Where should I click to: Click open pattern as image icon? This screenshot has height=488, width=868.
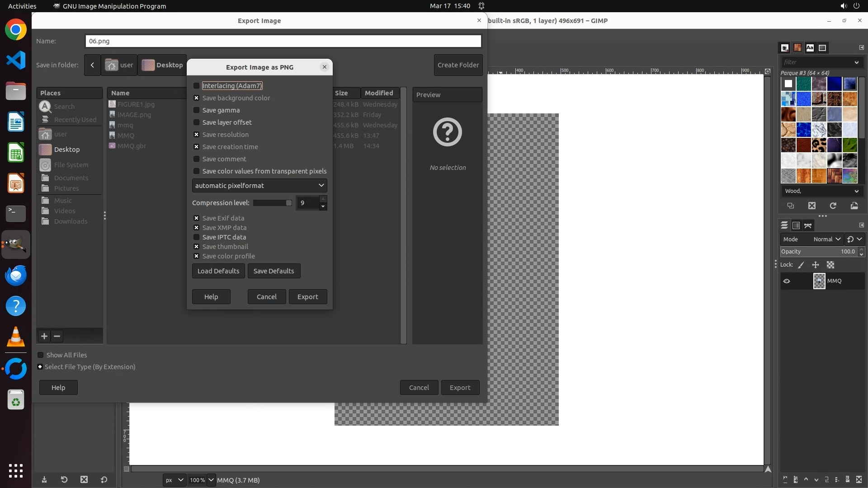pyautogui.click(x=854, y=206)
